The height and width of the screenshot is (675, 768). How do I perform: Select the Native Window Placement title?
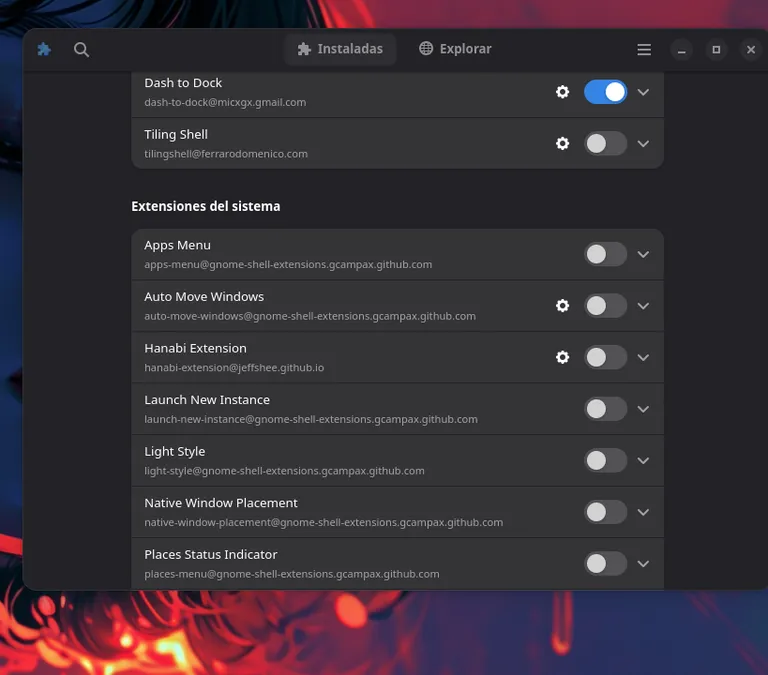[x=220, y=503]
